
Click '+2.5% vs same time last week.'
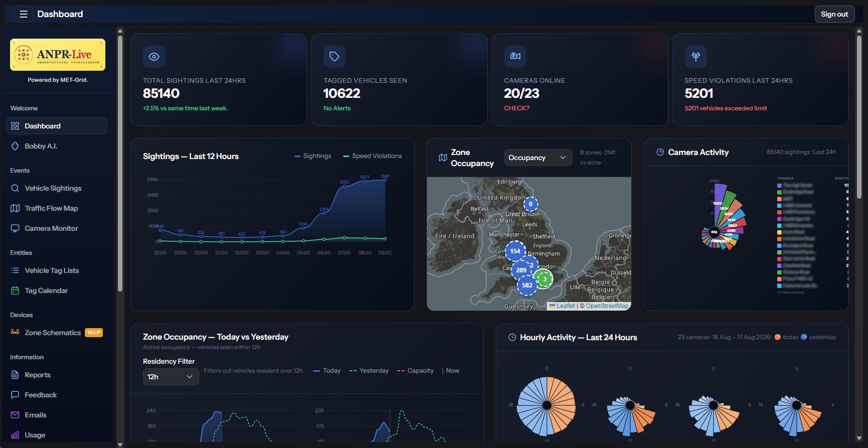[x=185, y=108]
